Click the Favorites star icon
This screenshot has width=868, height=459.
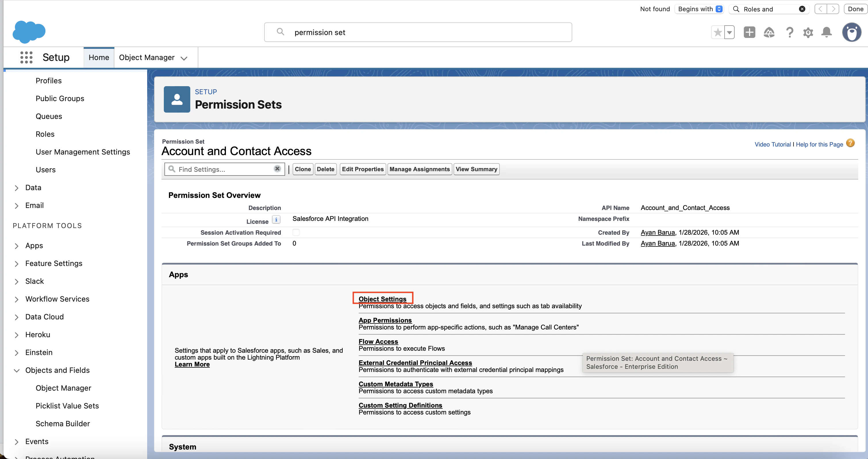[x=717, y=32]
